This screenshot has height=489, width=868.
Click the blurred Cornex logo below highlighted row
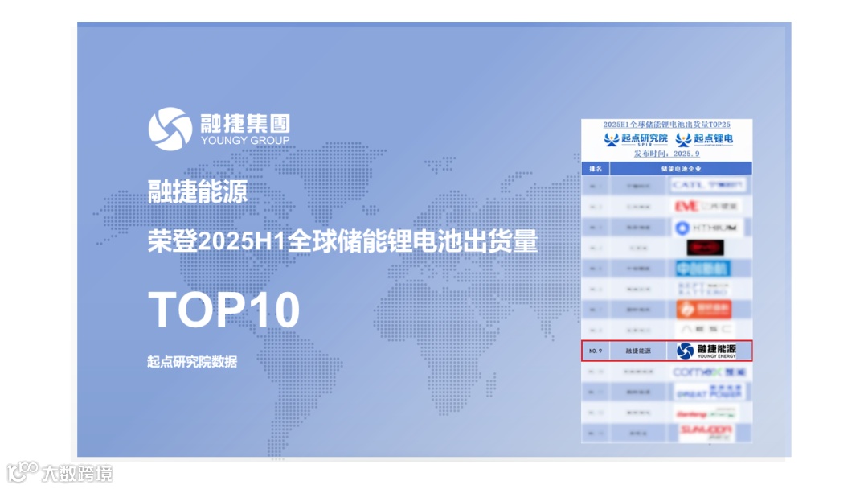pyautogui.click(x=709, y=372)
